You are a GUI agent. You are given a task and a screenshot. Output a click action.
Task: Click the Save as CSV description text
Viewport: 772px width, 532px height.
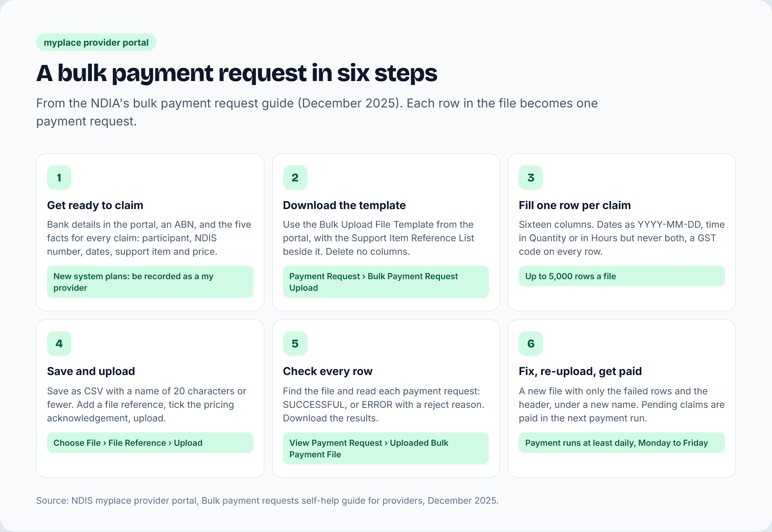point(147,405)
